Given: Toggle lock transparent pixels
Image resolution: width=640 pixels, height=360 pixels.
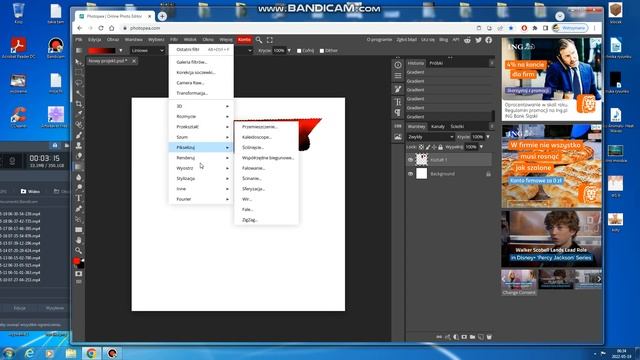Looking at the screenshot, I should coord(421,147).
